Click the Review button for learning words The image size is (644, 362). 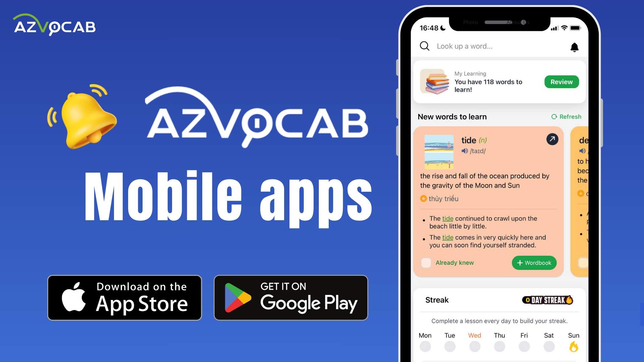tap(561, 82)
